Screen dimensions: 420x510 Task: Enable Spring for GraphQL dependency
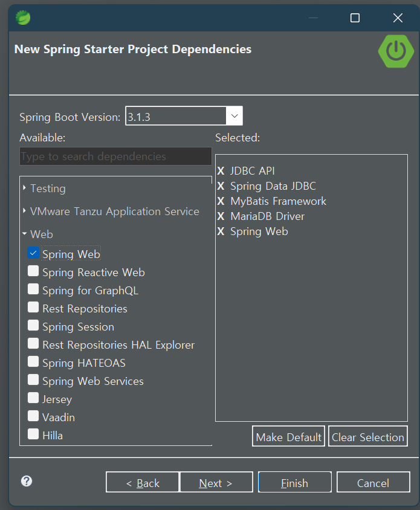33,289
